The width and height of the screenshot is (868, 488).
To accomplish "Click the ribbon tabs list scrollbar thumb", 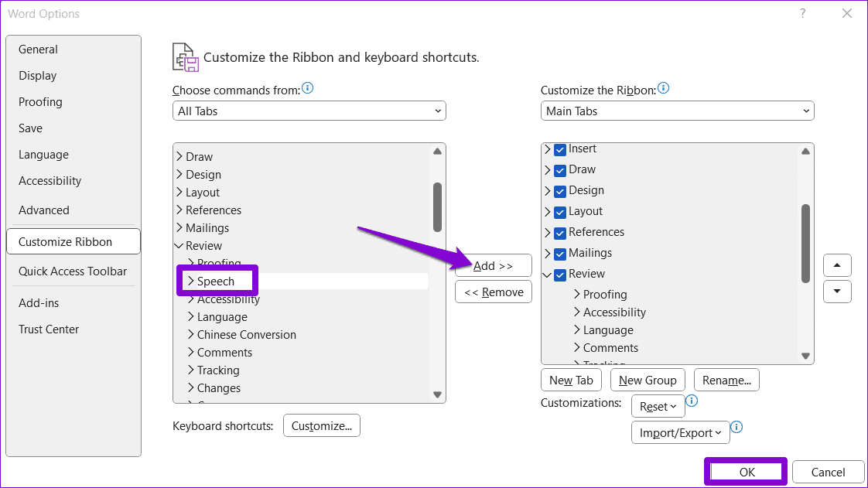I will (805, 244).
